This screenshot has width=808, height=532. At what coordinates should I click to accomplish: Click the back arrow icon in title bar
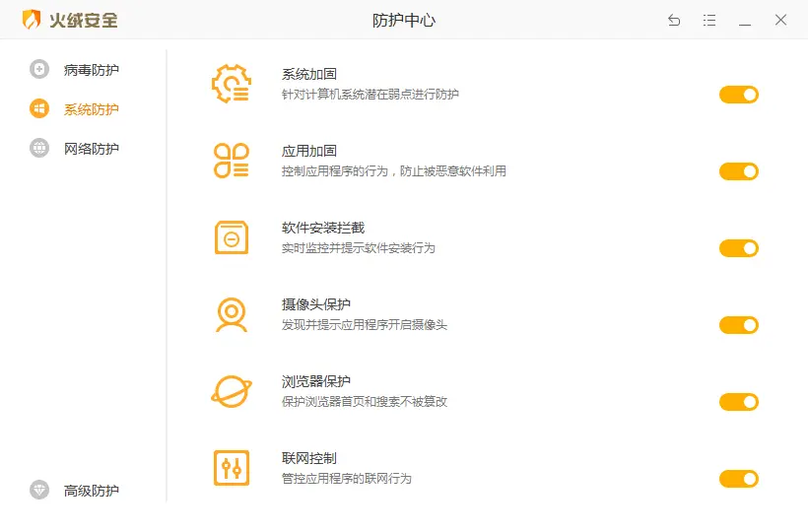[x=674, y=20]
